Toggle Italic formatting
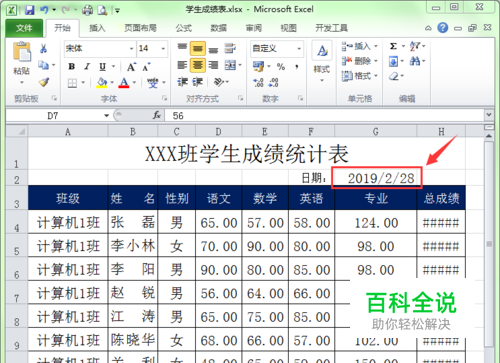This screenshot has width=500, height=363. 87,67
